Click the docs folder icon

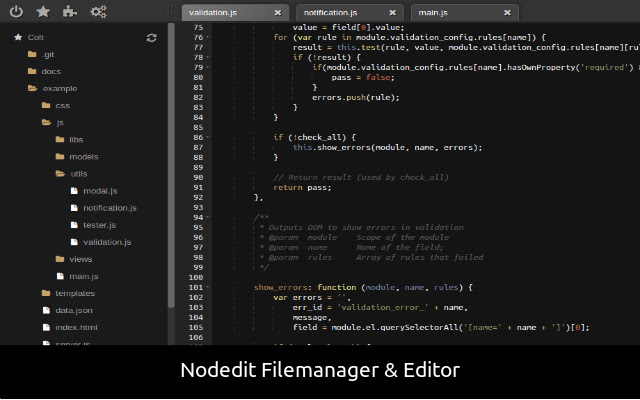[32, 71]
